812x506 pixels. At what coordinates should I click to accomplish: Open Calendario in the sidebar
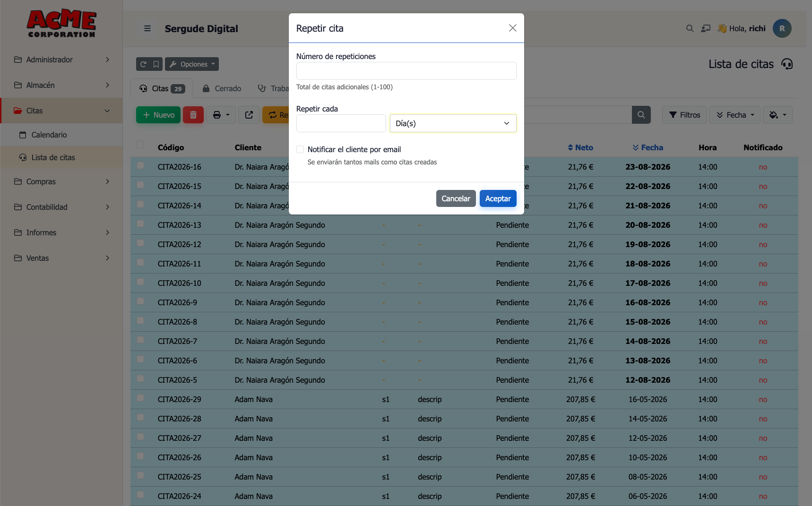[49, 135]
